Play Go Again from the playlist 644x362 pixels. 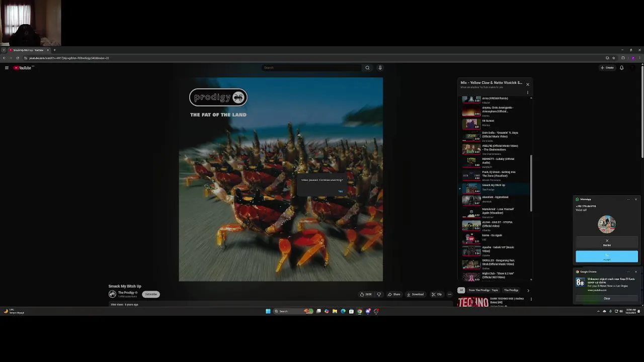[495, 238]
